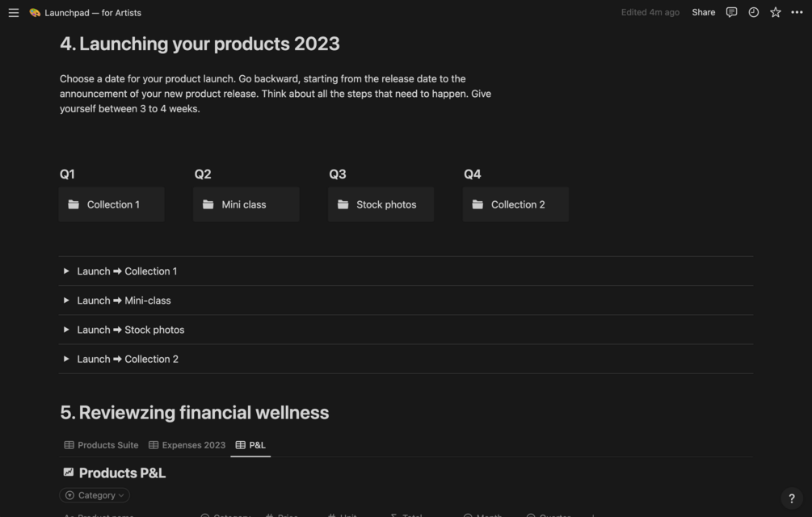Image resolution: width=812 pixels, height=517 pixels.
Task: Open the three-dot page options menu
Action: point(797,12)
